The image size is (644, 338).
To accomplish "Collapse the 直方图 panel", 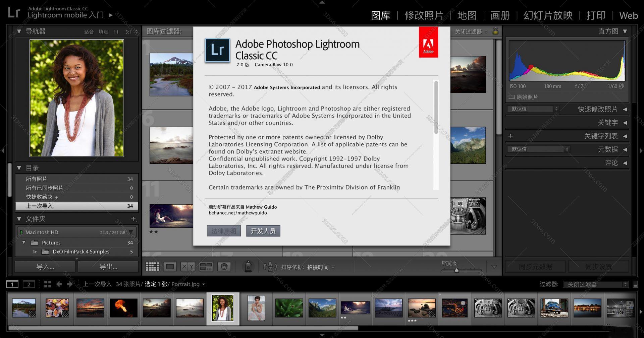I will pyautogui.click(x=625, y=31).
